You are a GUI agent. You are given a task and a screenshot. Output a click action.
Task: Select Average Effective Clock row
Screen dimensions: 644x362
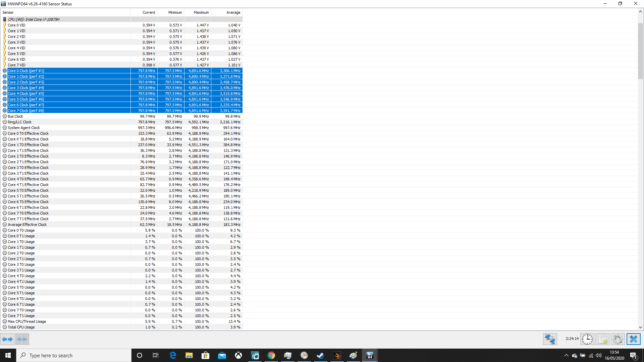point(121,225)
